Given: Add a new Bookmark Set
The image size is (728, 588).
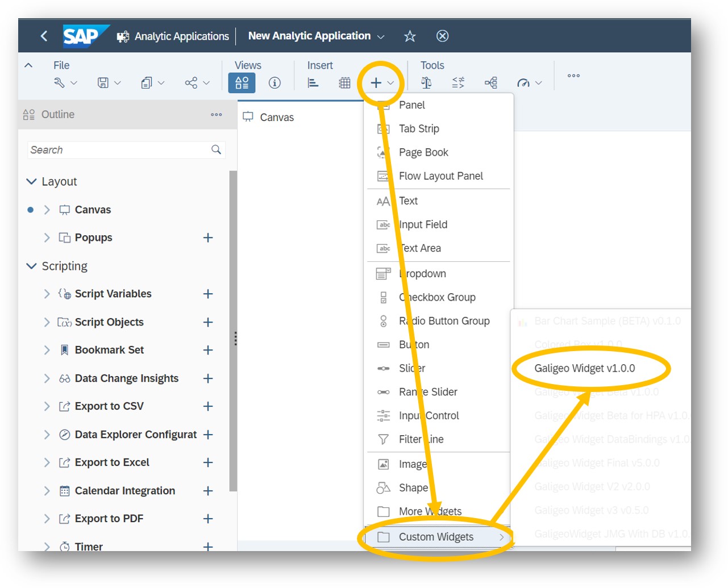Looking at the screenshot, I should pyautogui.click(x=208, y=350).
